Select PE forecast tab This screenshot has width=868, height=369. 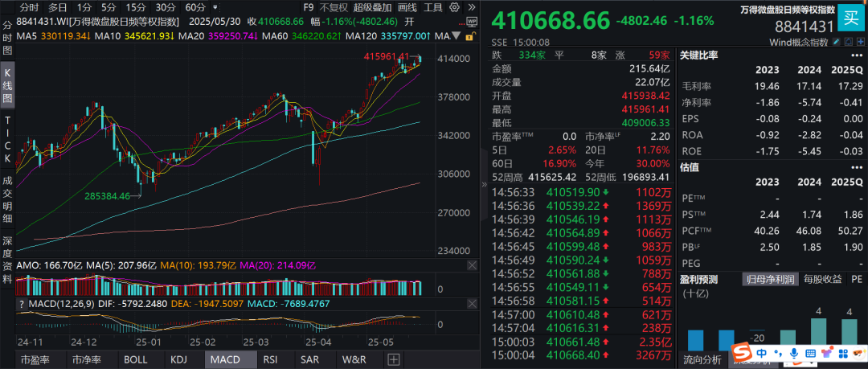coord(857,279)
